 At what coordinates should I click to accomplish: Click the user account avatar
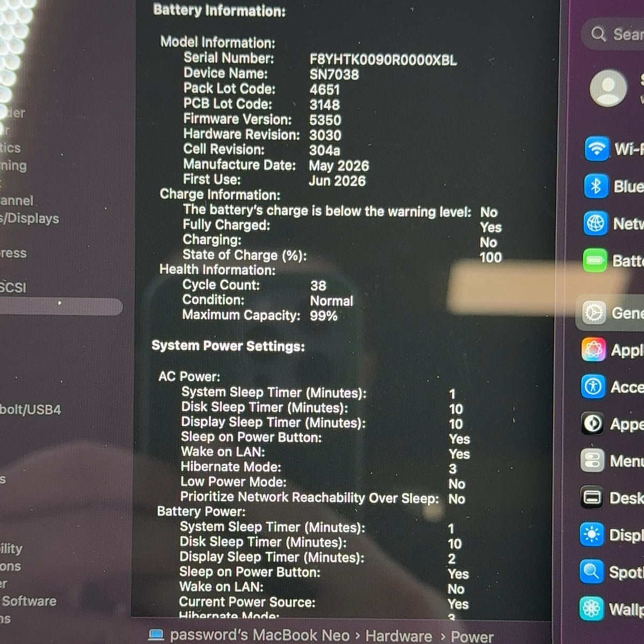click(x=609, y=88)
